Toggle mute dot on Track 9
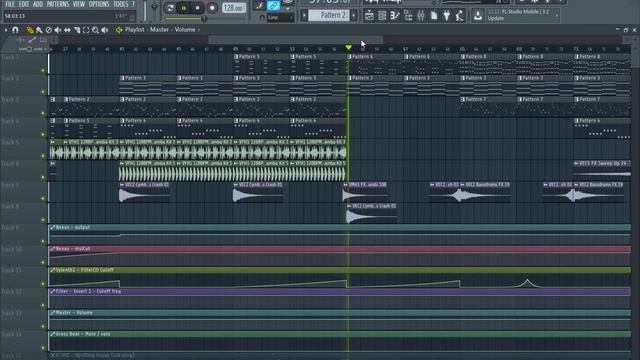640x360 pixels. click(x=43, y=241)
